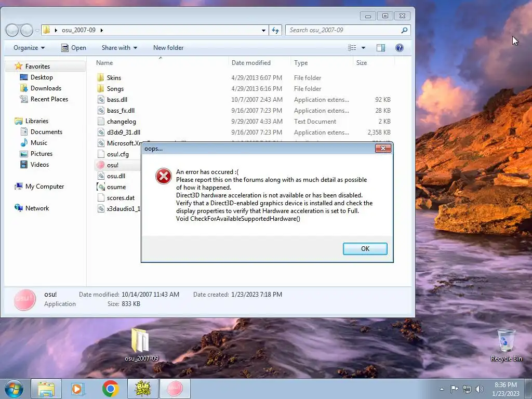This screenshot has width=532, height=399.
Task: Click the search magnifier icon
Action: pos(404,30)
